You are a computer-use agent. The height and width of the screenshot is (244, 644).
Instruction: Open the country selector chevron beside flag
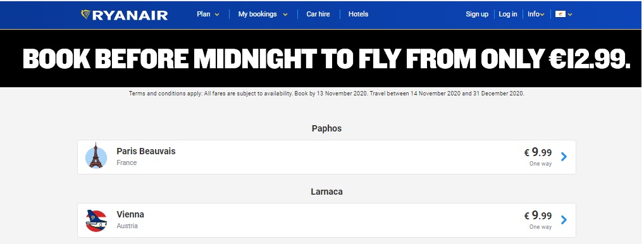570,15
